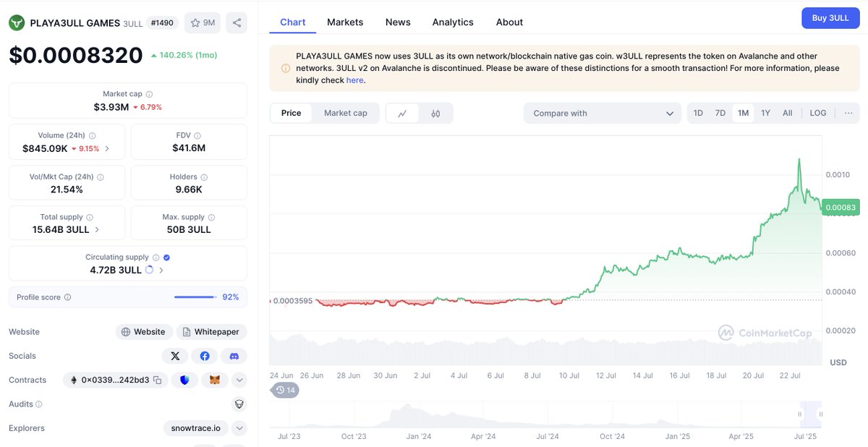Image resolution: width=868 pixels, height=447 pixels.
Task: Click the Buy 3ULL button
Action: [830, 17]
